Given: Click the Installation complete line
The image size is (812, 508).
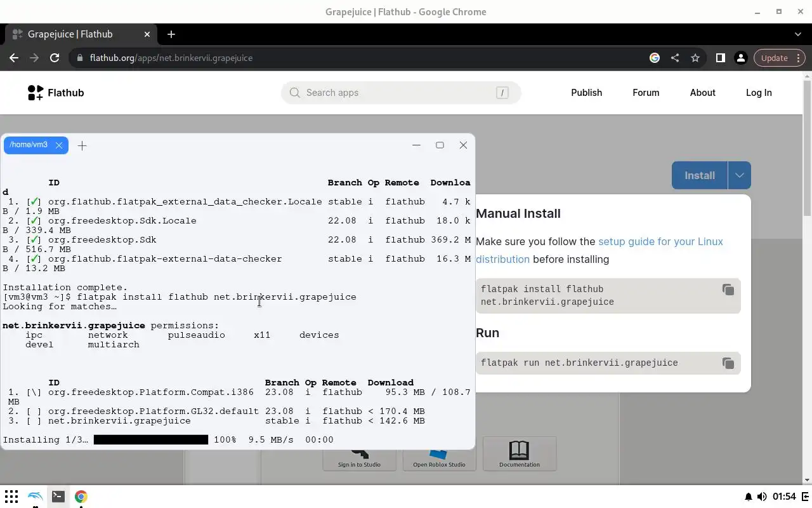Looking at the screenshot, I should point(65,287).
